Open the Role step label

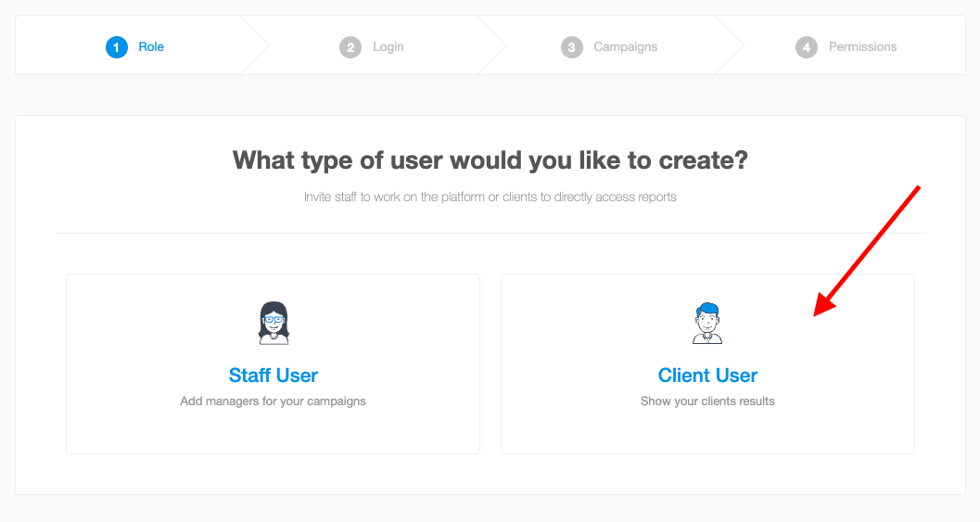pyautogui.click(x=151, y=47)
